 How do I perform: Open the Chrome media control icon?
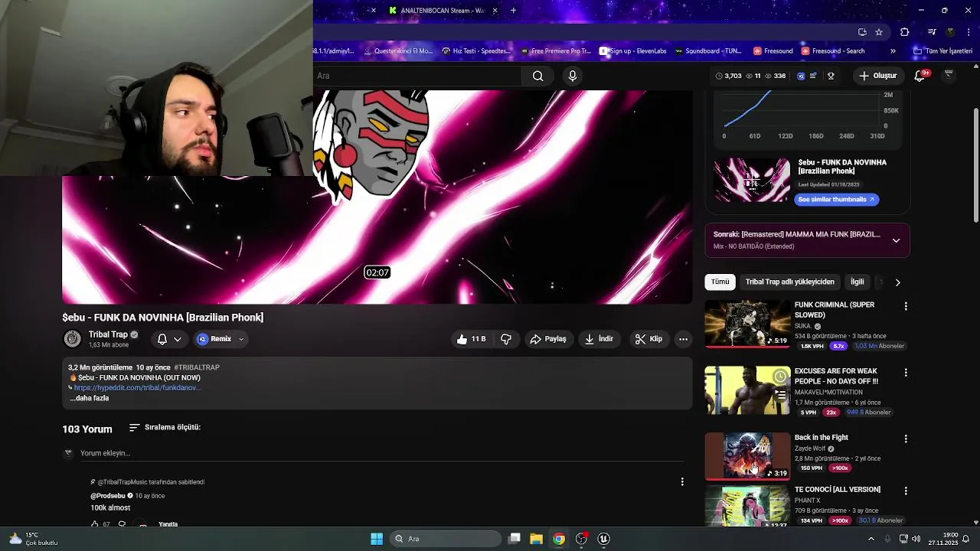click(932, 32)
